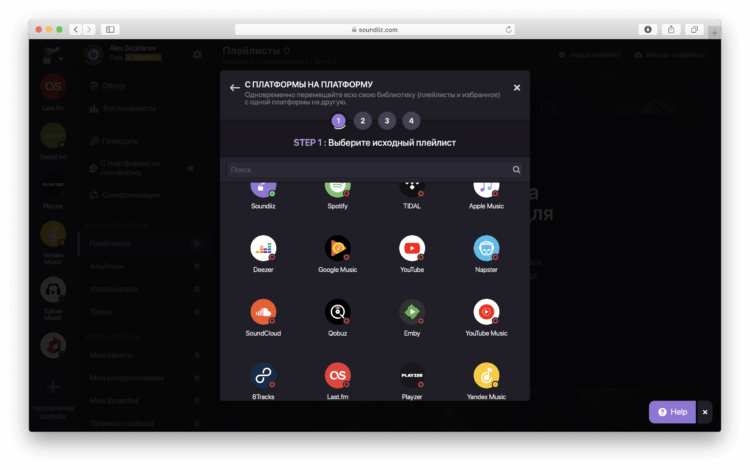This screenshot has width=750, height=470.
Task: Select Last.fm in the platform grid
Action: coord(338,375)
